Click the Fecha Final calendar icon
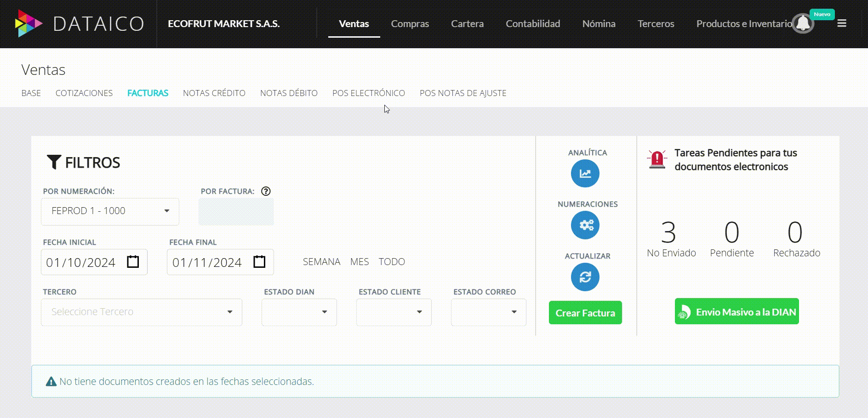Image resolution: width=868 pixels, height=418 pixels. tap(259, 262)
